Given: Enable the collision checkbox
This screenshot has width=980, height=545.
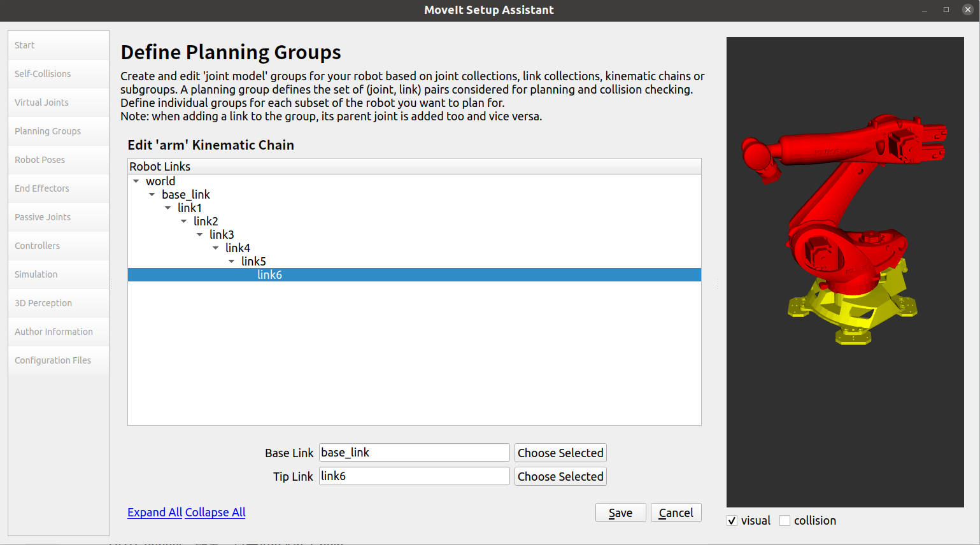Looking at the screenshot, I should [x=785, y=521].
